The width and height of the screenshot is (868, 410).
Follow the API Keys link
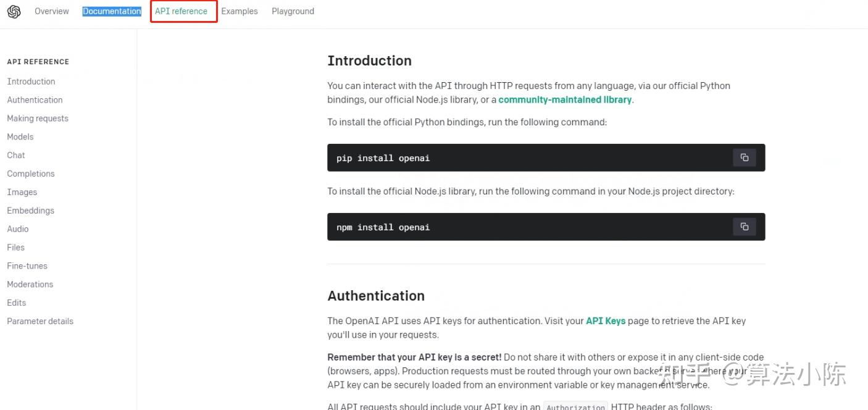click(x=606, y=321)
